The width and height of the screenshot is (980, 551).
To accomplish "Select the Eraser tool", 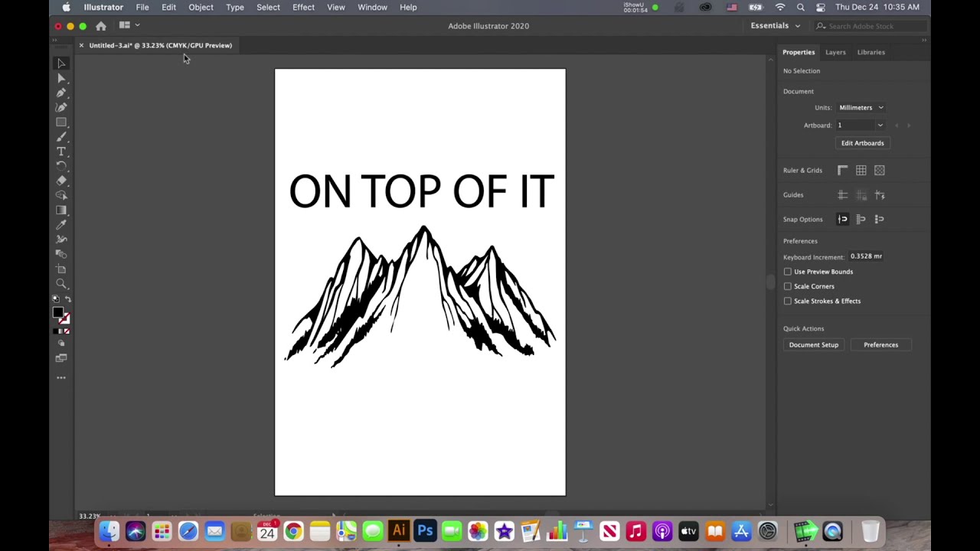I will tap(61, 181).
